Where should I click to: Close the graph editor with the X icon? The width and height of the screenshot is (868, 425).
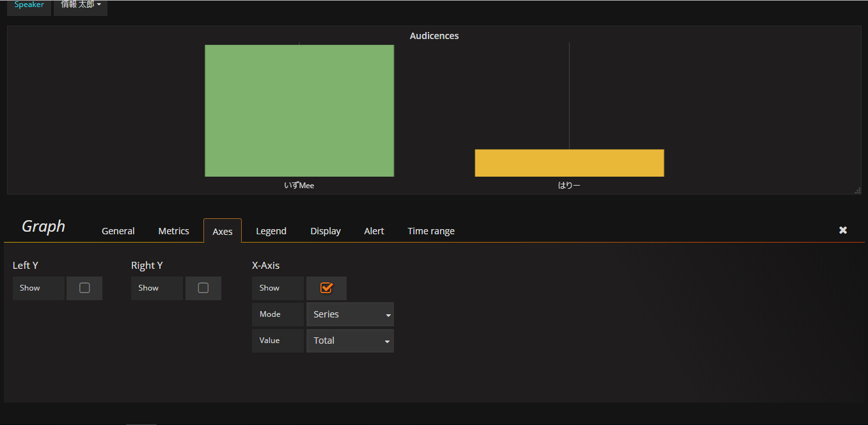pos(842,230)
